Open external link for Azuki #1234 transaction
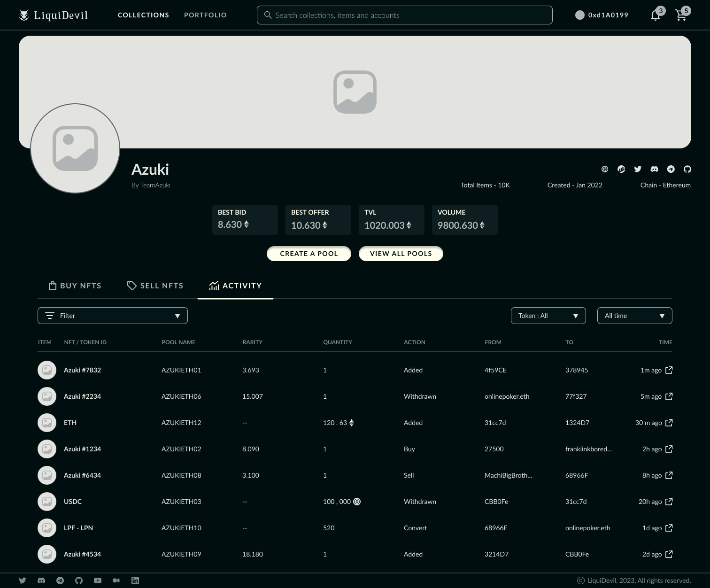This screenshot has width=710, height=588. (669, 449)
